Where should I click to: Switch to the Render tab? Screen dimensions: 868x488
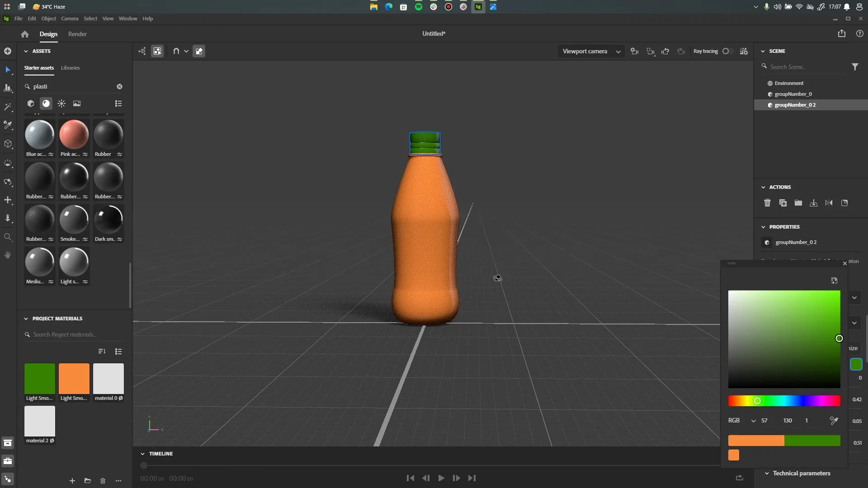pos(77,34)
